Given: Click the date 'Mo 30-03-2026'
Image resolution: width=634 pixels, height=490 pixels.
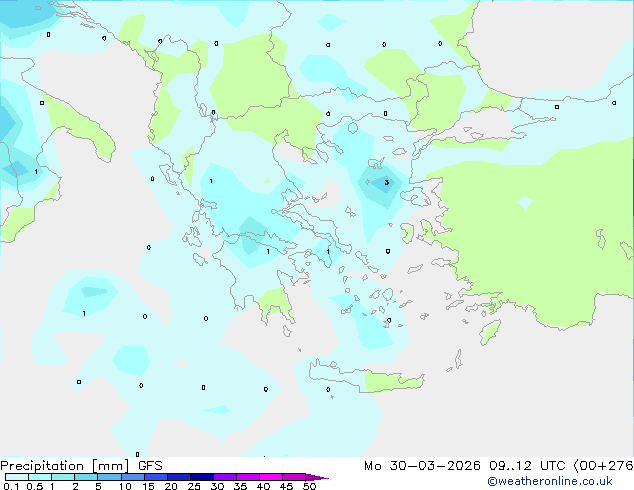Looking at the screenshot, I should pyautogui.click(x=422, y=466).
